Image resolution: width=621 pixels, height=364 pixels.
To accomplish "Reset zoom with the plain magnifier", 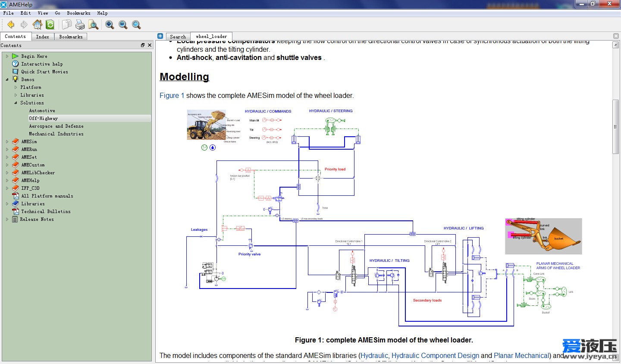I will 136,25.
